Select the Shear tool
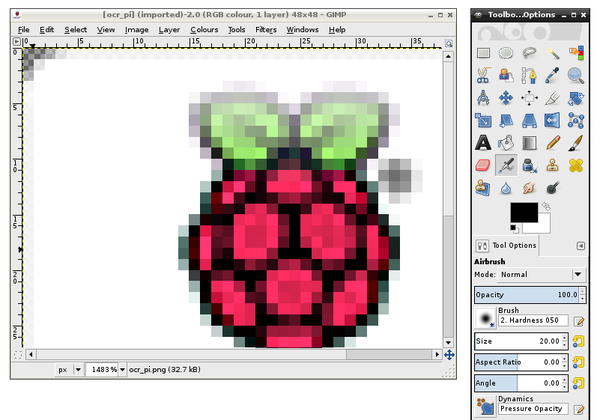This screenshot has height=420, width=600. coord(506,120)
